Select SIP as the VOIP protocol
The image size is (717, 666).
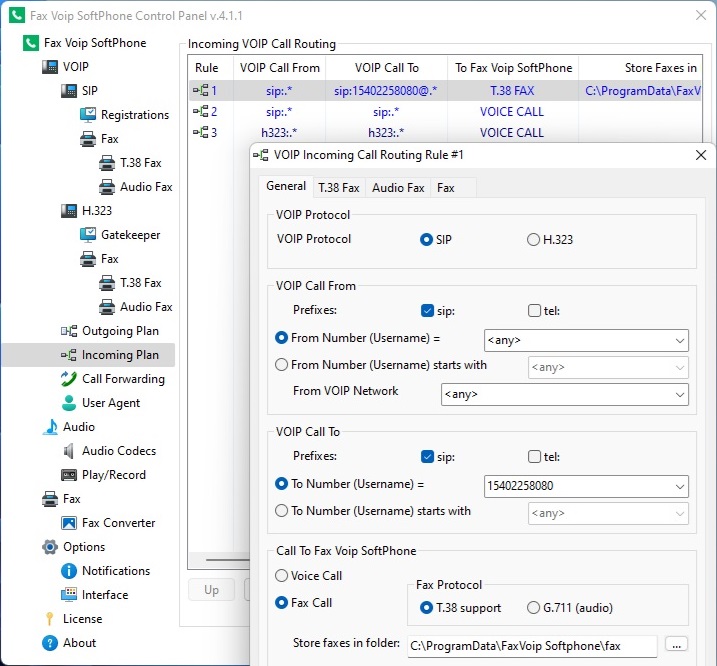[x=426, y=240]
